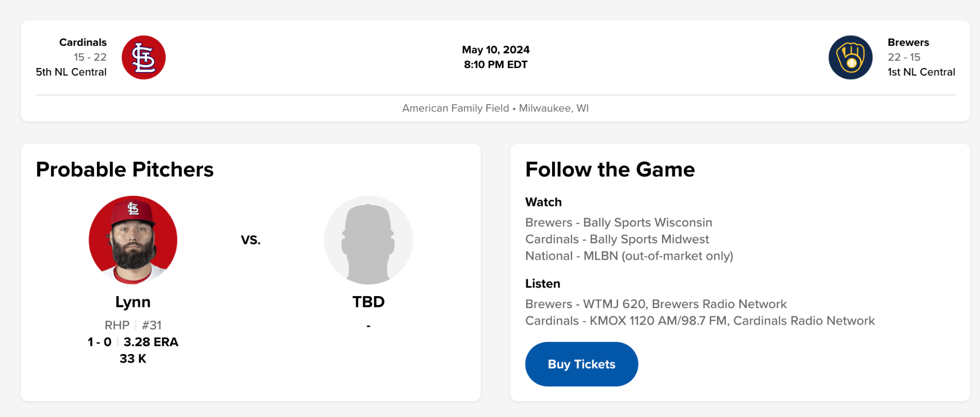The width and height of the screenshot is (980, 417).
Task: Click Cardinals - Bally Sports Midwest listing
Action: [617, 240]
